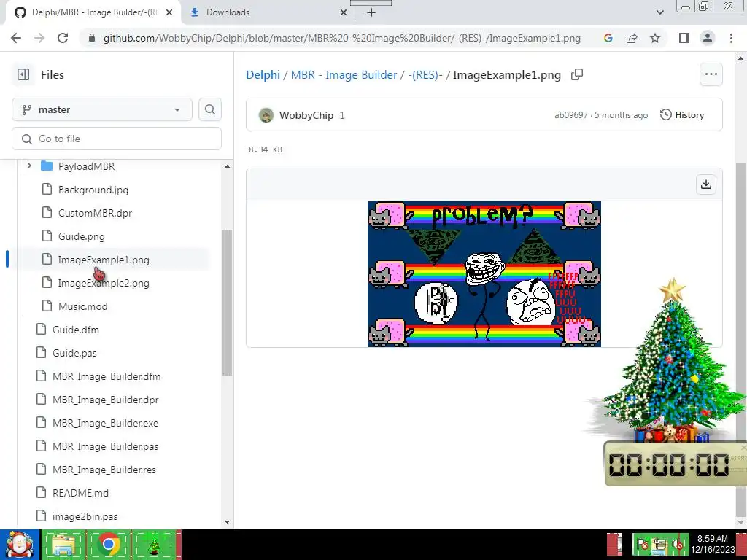747x560 pixels.
Task: Open Music.mod in the file tree
Action: pyautogui.click(x=83, y=306)
